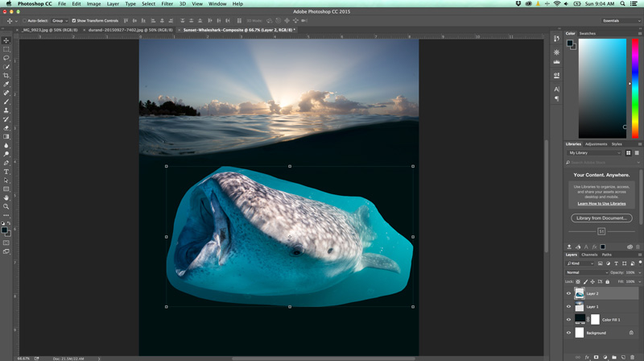Select the Zoom tool

(x=6, y=206)
